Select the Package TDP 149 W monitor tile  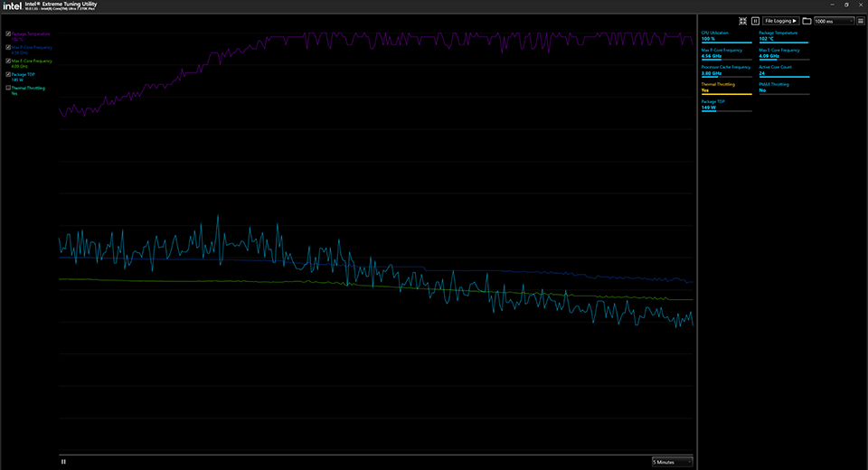[726, 105]
